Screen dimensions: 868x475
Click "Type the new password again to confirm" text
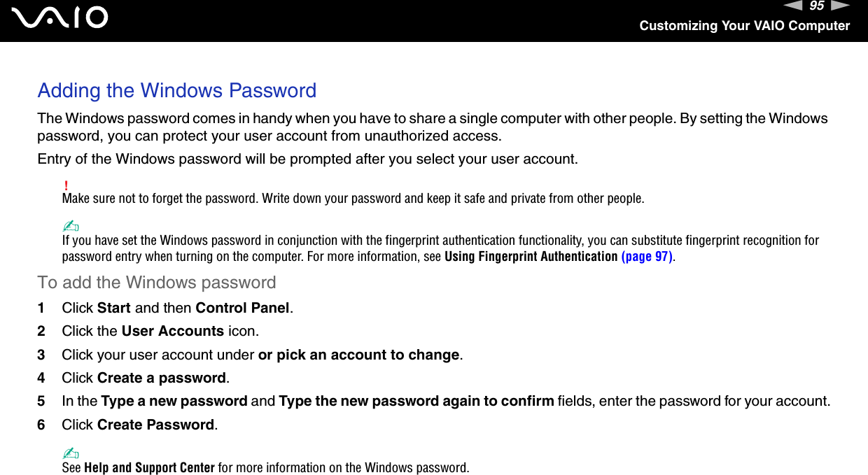tap(416, 402)
